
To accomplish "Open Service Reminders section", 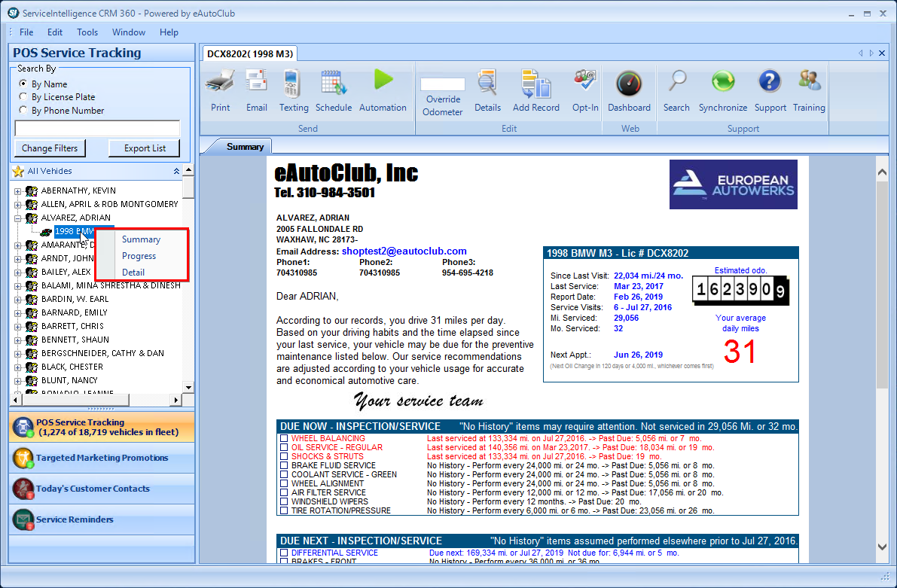I will 102,520.
